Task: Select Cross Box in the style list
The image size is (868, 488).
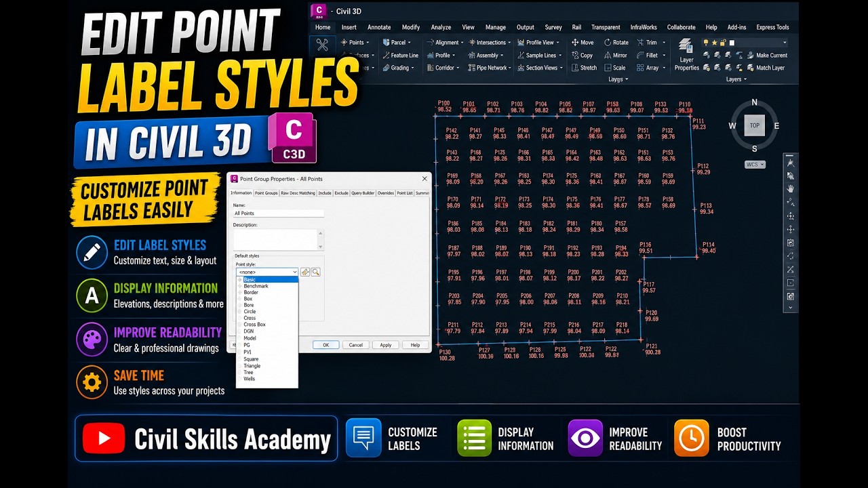Action: tap(267, 325)
